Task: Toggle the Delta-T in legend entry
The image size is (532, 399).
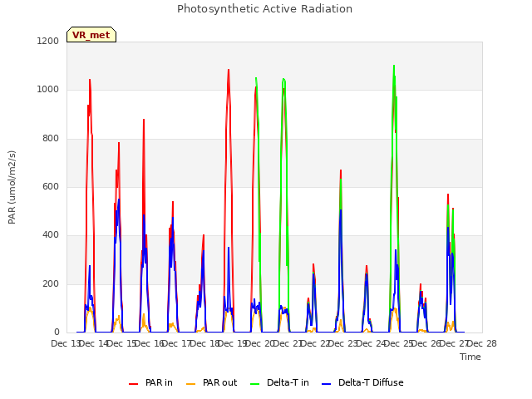Action: tap(279, 382)
